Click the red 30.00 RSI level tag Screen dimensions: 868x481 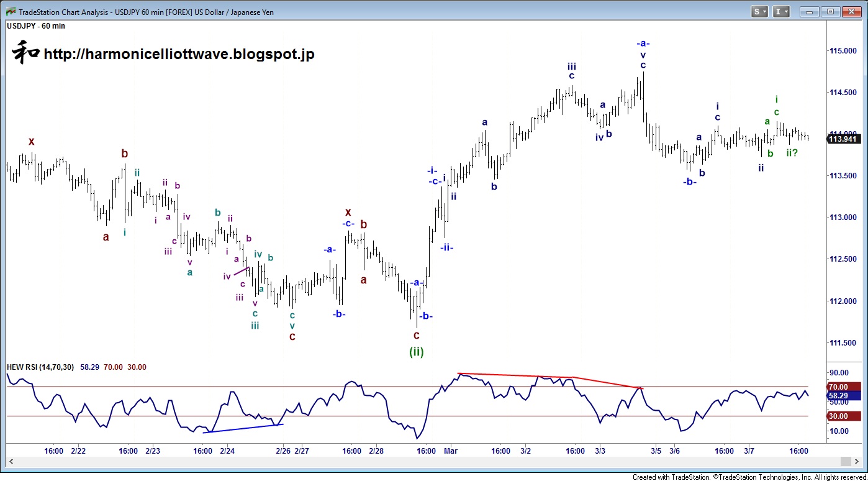coord(844,416)
